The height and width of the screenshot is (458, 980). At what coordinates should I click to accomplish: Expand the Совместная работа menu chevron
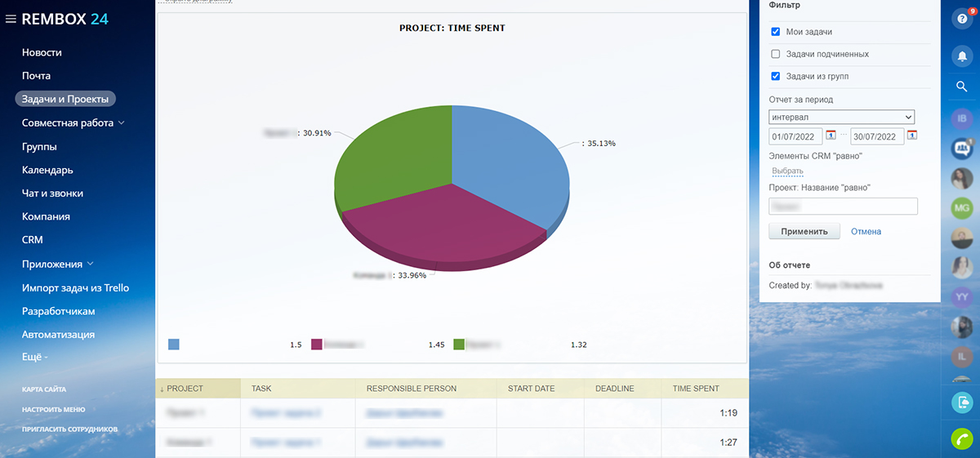(x=122, y=123)
